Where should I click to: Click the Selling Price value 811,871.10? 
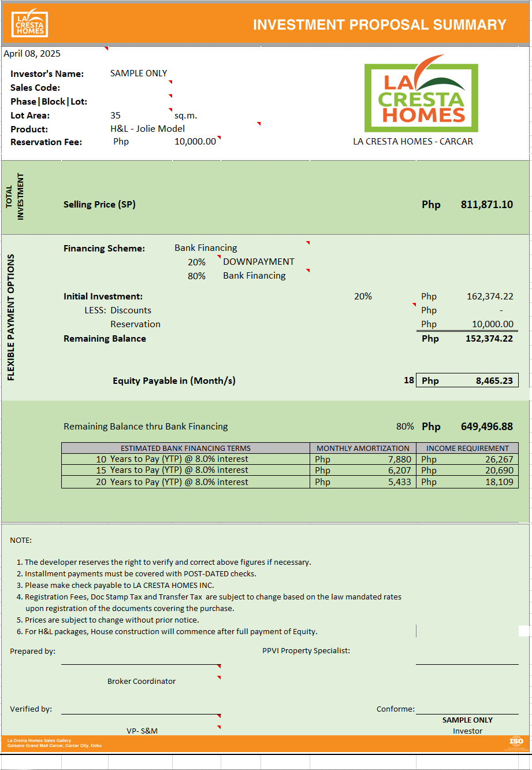pos(486,205)
